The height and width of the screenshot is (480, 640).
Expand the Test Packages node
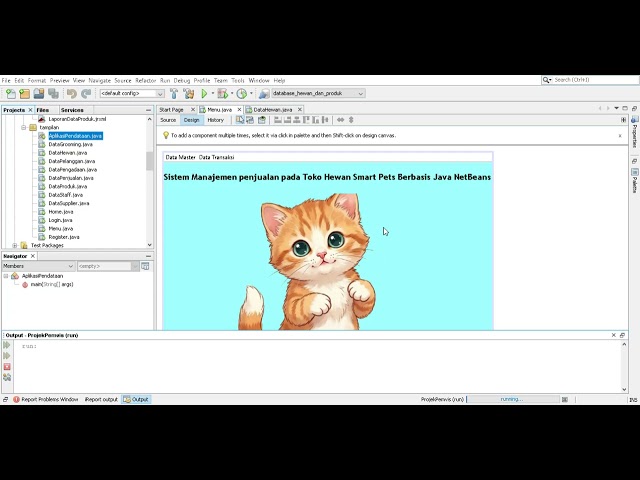15,245
